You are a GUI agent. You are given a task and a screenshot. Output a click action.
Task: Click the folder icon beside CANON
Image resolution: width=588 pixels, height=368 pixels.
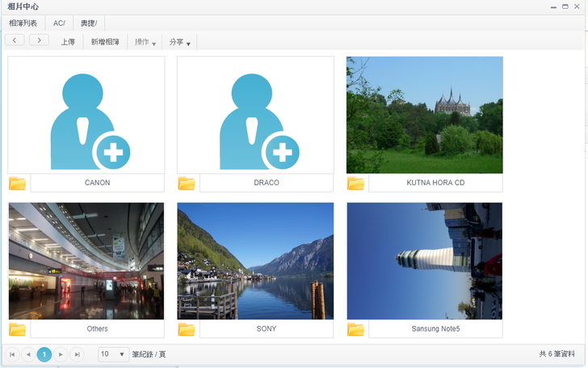(17, 183)
